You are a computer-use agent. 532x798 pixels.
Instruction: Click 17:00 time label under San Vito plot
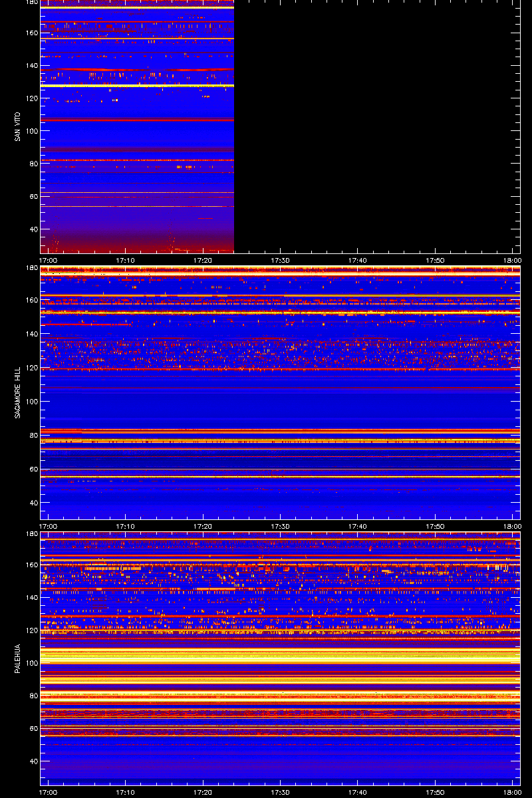49,260
